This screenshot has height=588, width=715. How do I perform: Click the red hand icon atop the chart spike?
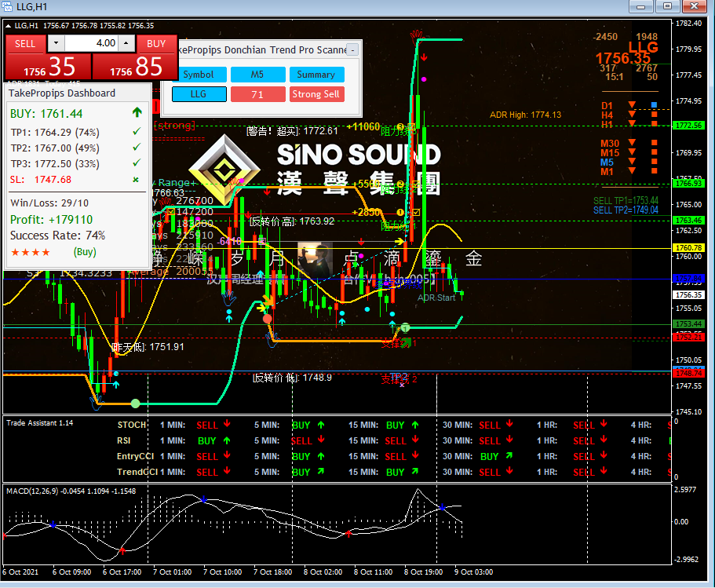pos(416,35)
